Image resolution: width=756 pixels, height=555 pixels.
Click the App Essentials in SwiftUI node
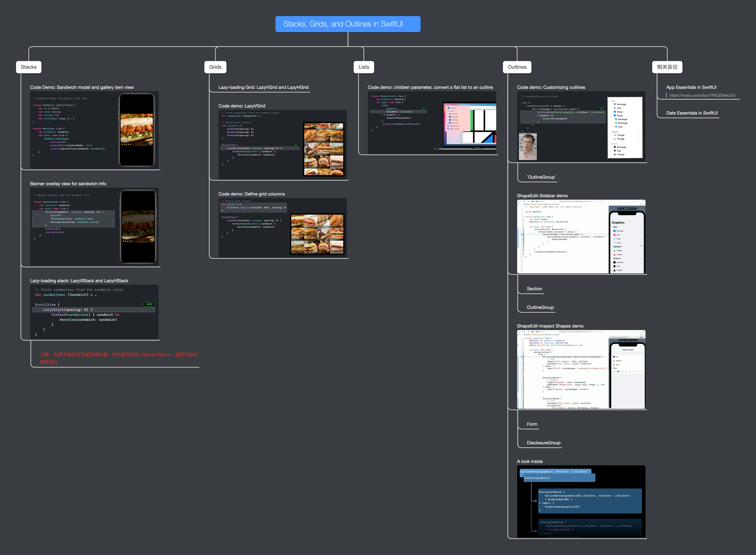[691, 87]
